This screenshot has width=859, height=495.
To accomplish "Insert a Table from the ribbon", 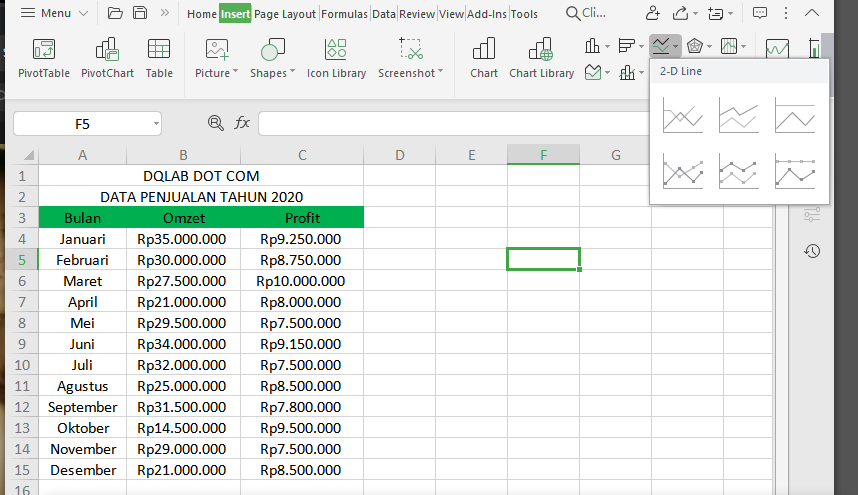I will [159, 58].
